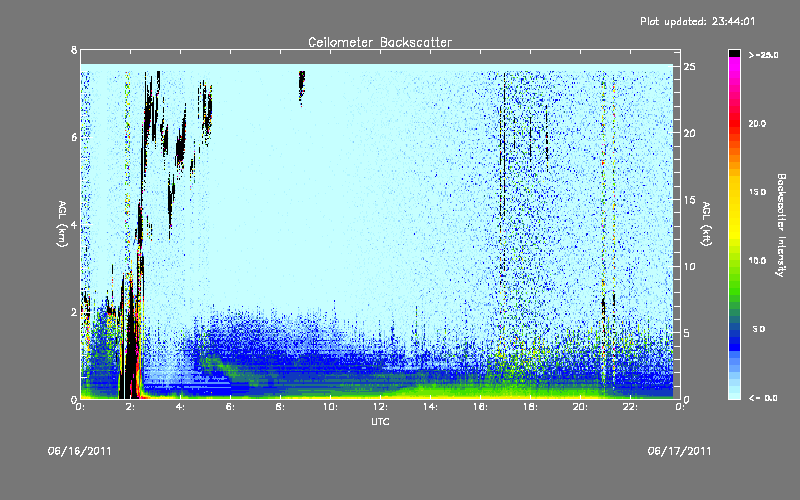Click the 15 tick on the kft axis
This screenshot has width=800, height=500.
point(690,200)
